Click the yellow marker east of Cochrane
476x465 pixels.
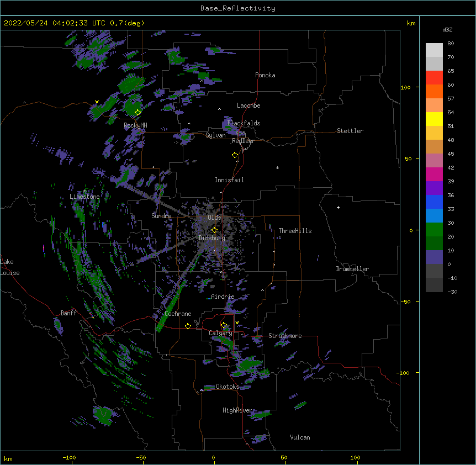pos(188,326)
